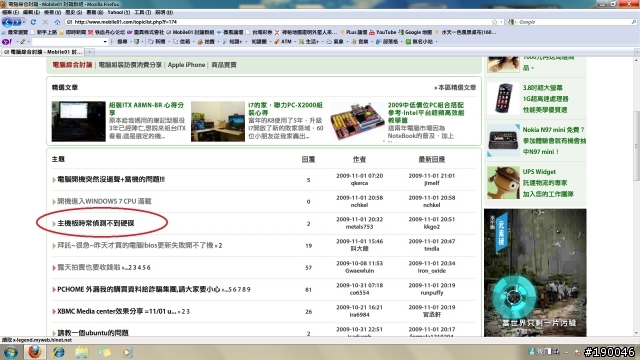Bookmark this page with the star icon
Image resolution: width=640 pixels, height=360 pixels.
[x=494, y=22]
